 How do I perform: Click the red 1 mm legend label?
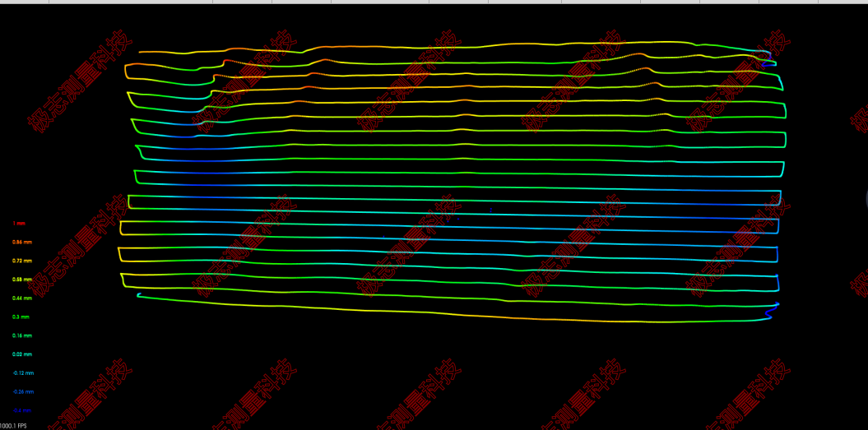point(17,223)
